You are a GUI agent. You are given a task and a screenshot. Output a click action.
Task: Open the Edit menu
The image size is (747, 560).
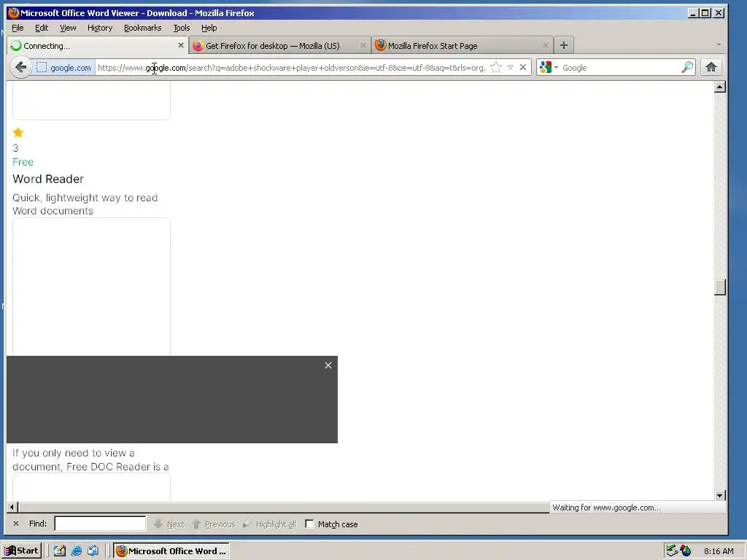pos(42,28)
